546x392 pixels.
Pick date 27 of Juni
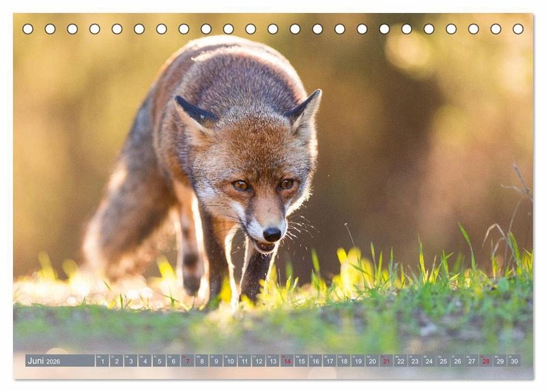click(x=472, y=361)
